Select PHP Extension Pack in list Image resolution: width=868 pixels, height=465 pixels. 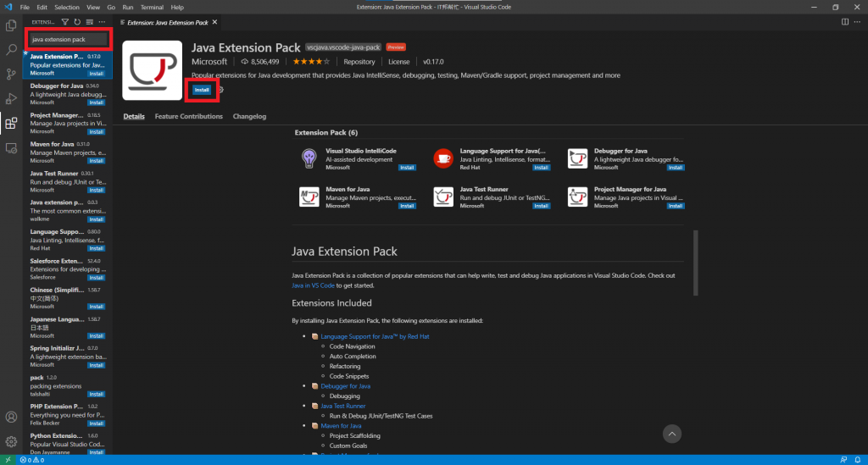[x=68, y=415]
